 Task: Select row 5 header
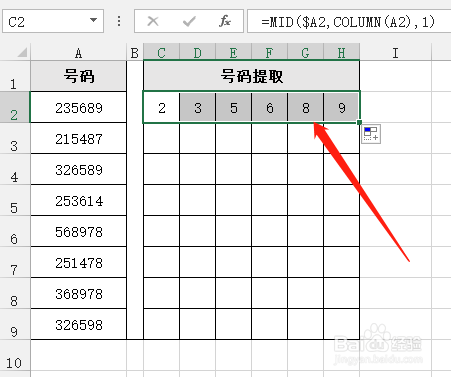point(15,200)
